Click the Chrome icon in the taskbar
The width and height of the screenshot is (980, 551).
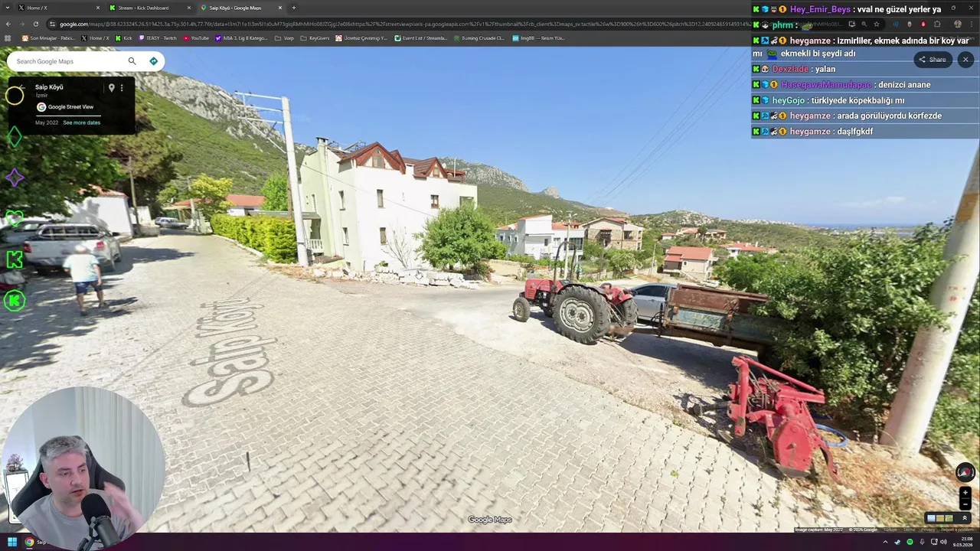coord(29,542)
